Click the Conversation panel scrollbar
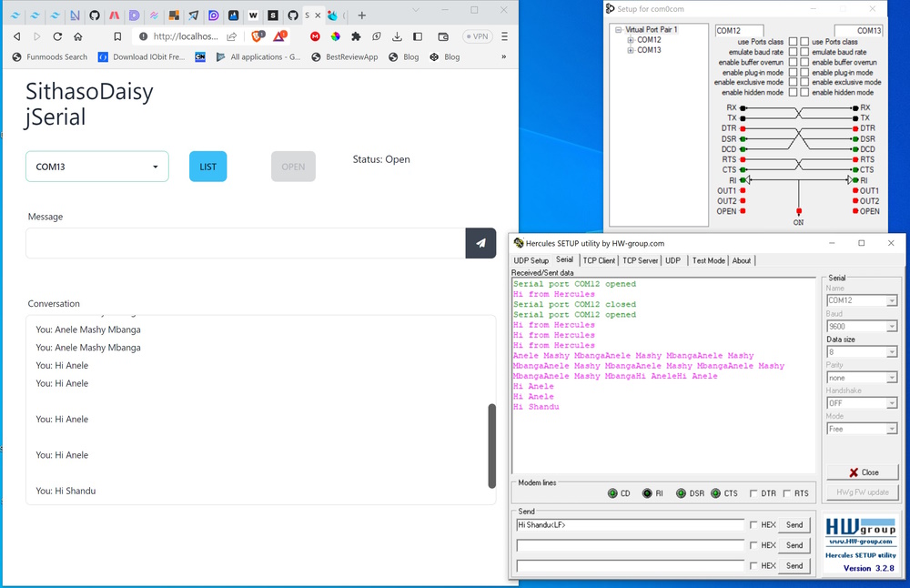 click(492, 444)
